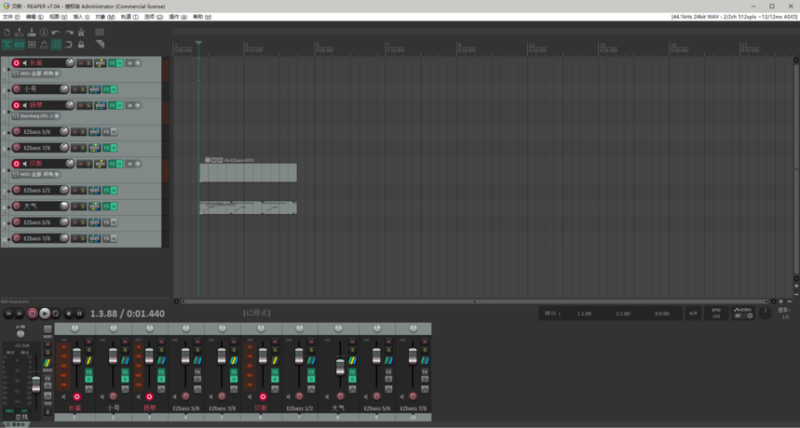Click the envelope icon on 大气 track
The height and width of the screenshot is (428, 800).
pos(97,206)
